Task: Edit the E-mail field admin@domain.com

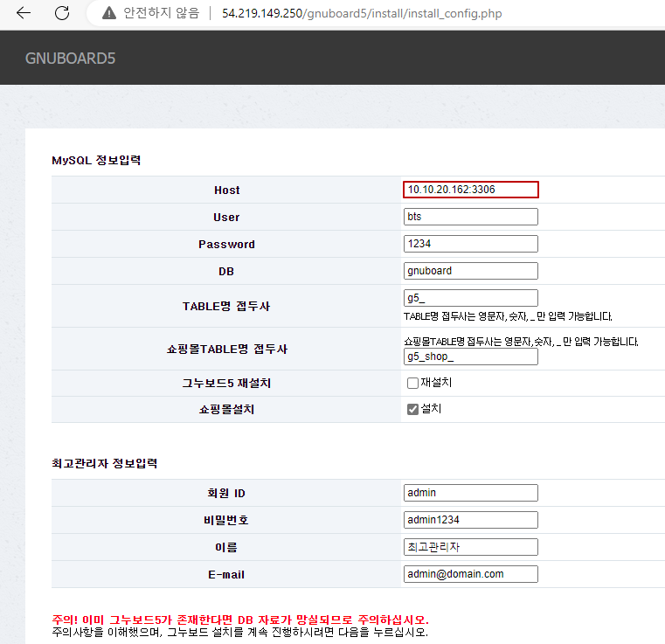Action: pos(471,574)
